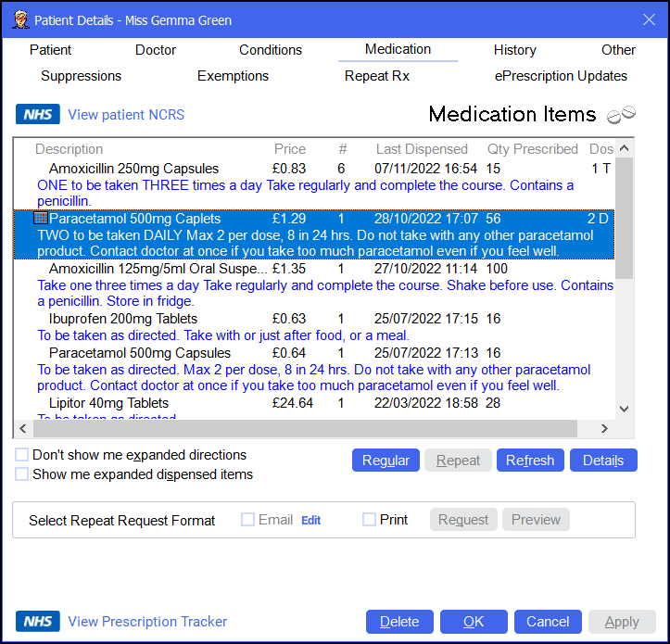
Task: Click the pills icon beside Medication Items
Action: coord(621,115)
